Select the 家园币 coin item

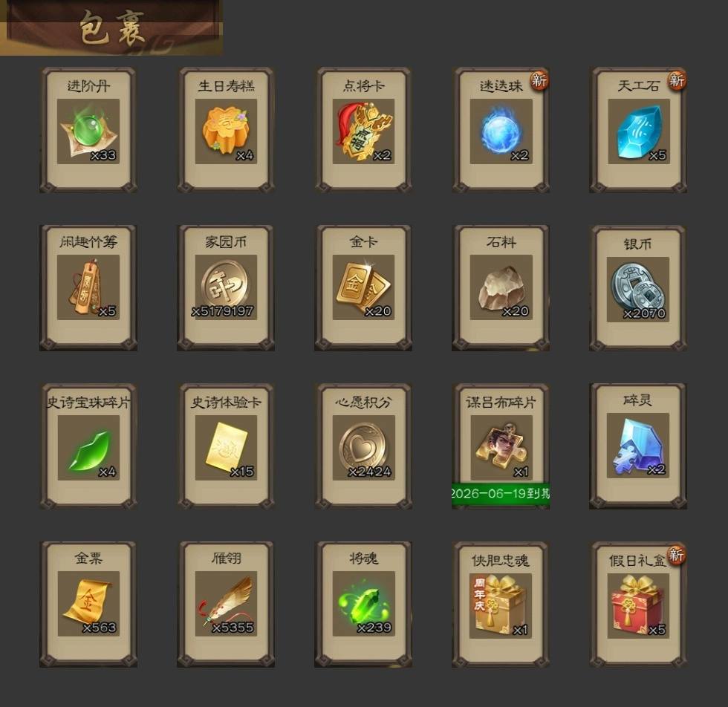point(226,287)
